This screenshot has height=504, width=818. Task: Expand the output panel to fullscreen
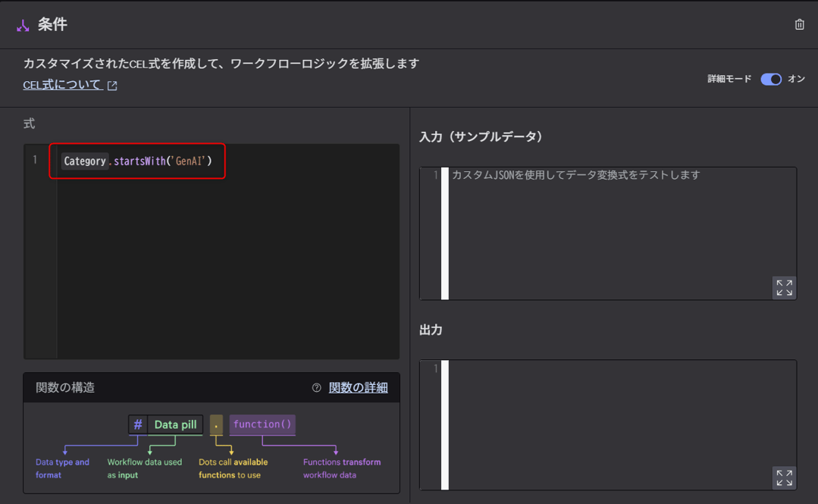click(x=784, y=477)
